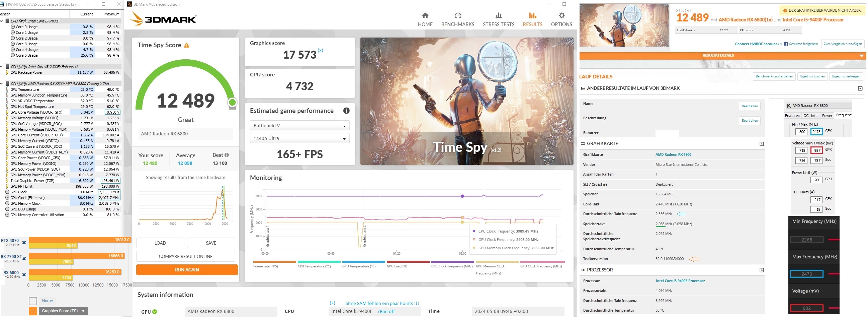Click Bearbeiten next to Name
The width and height of the screenshot is (868, 317).
point(750,106)
